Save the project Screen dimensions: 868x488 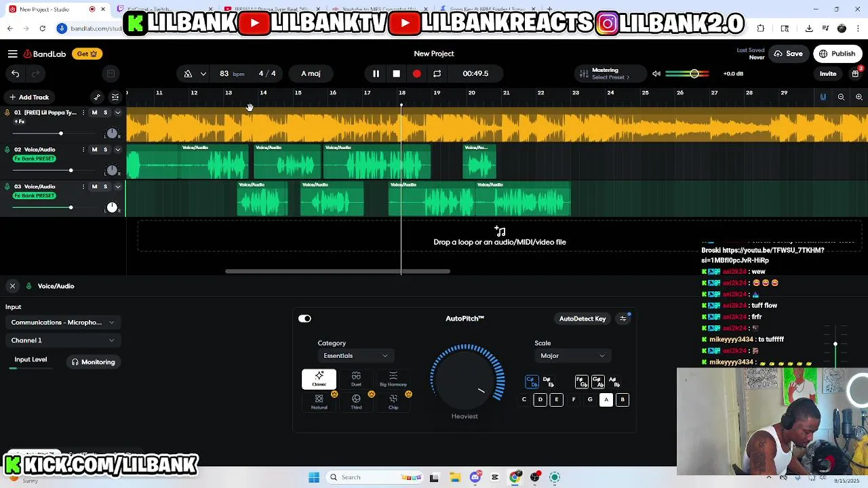[788, 54]
